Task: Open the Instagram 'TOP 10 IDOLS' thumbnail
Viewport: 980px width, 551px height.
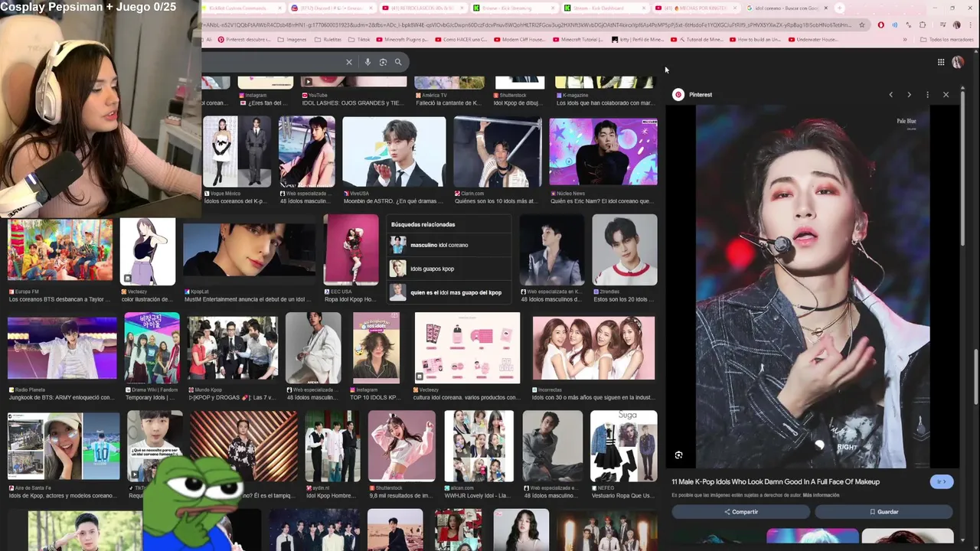Action: [376, 347]
